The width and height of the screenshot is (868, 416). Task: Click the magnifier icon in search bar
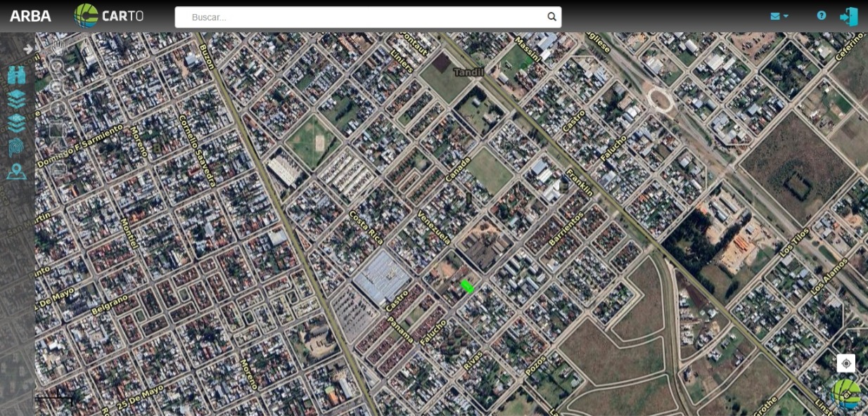click(552, 17)
